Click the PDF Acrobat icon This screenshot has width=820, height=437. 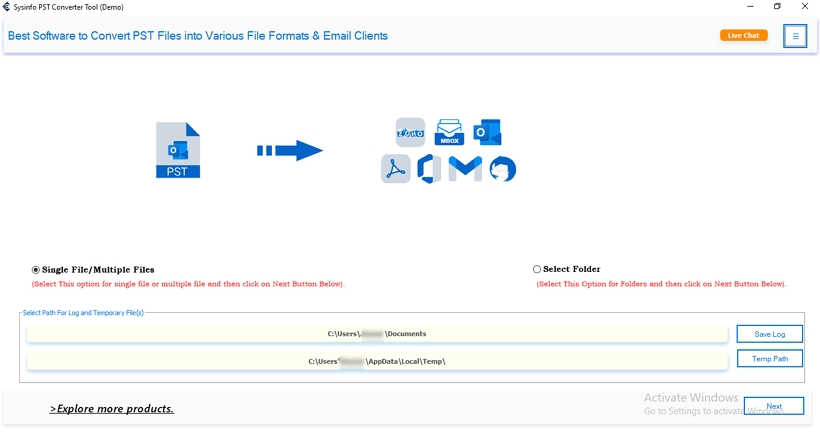pyautogui.click(x=395, y=169)
